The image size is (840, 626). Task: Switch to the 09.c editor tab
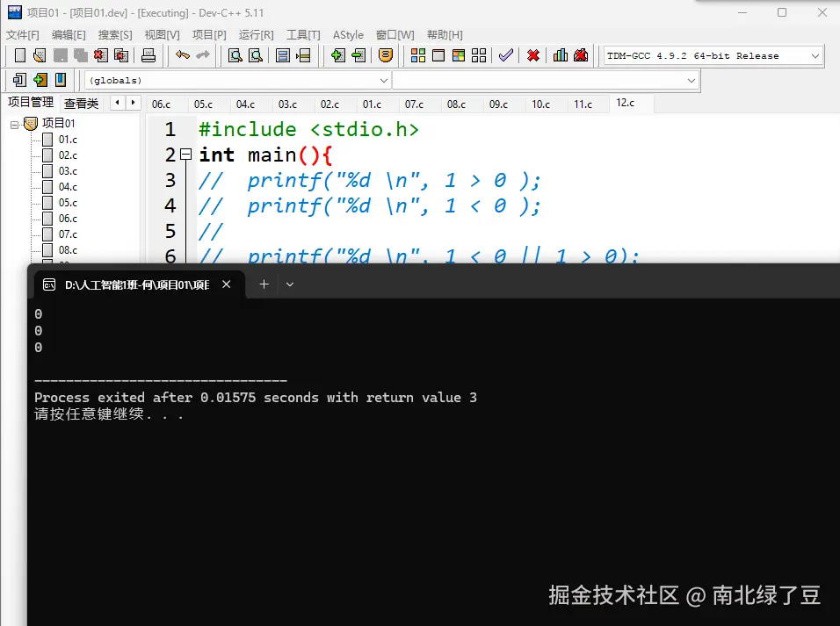498,104
